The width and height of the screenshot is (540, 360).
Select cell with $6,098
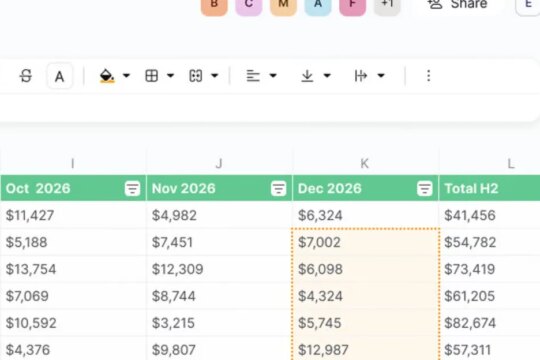coord(365,269)
